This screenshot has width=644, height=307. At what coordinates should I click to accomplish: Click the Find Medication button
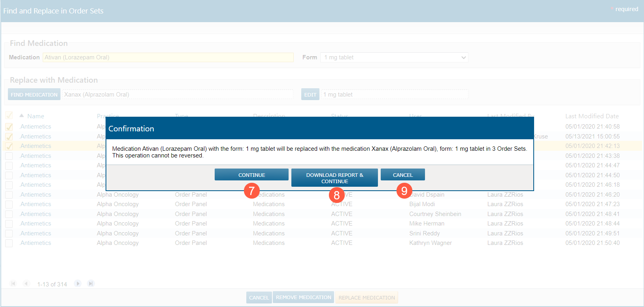pyautogui.click(x=34, y=95)
